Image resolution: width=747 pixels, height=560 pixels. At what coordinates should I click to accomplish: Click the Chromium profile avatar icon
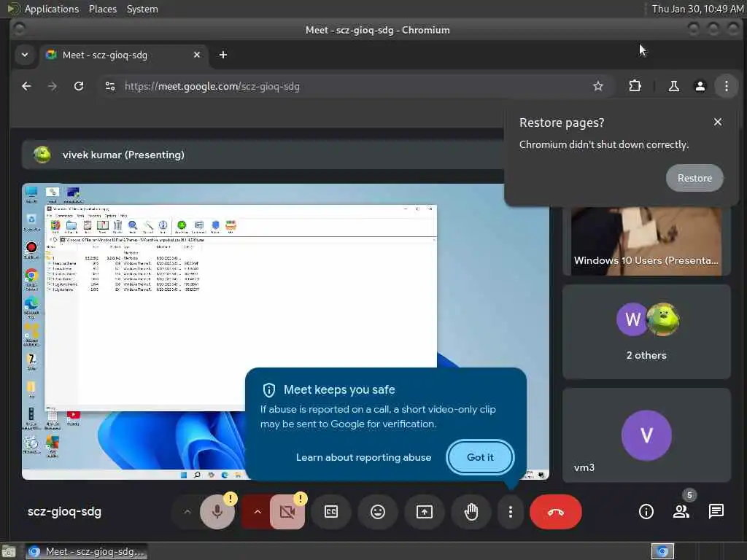[x=700, y=86]
